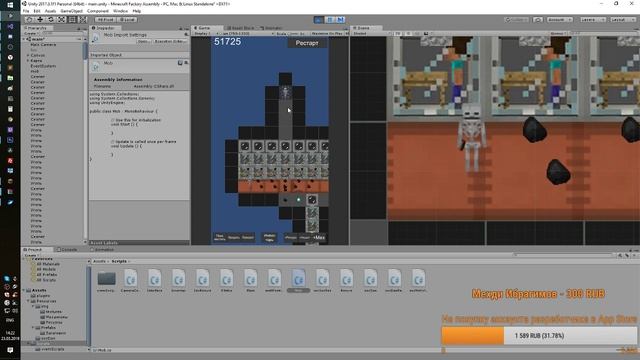Open the Collab dropdown
The height and width of the screenshot is (360, 640).
click(x=517, y=20)
